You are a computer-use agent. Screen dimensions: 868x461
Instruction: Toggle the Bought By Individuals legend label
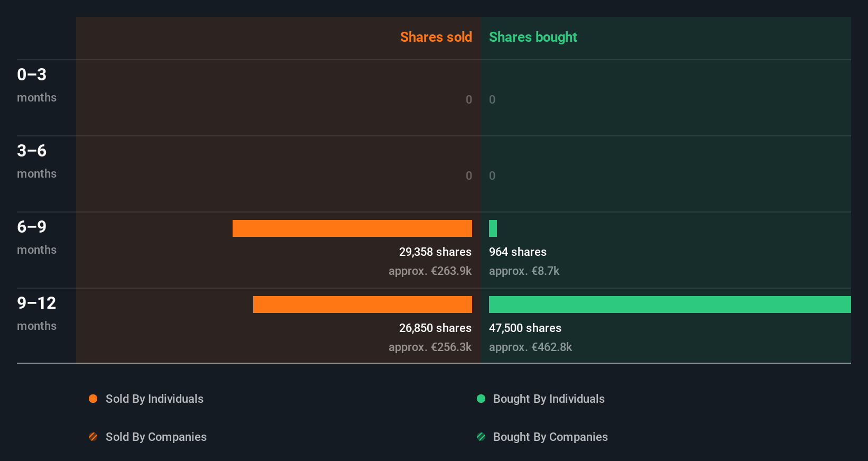(x=549, y=399)
